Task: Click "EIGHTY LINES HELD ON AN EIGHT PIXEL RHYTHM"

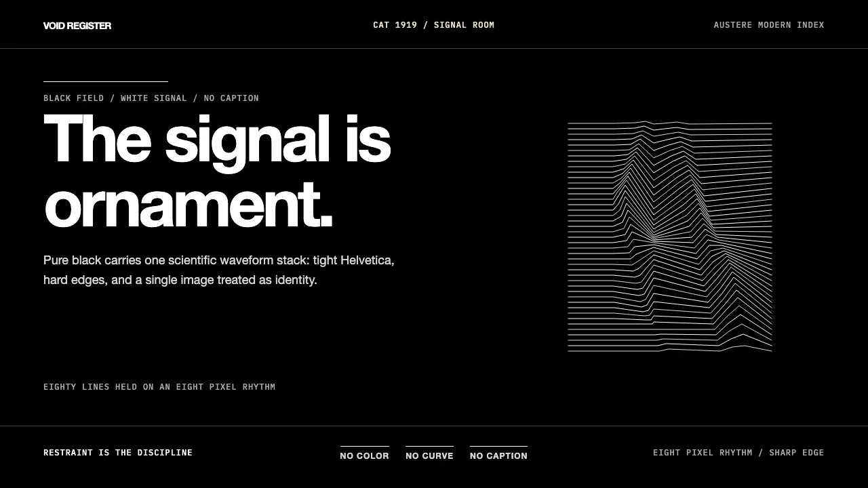Action: [x=159, y=387]
